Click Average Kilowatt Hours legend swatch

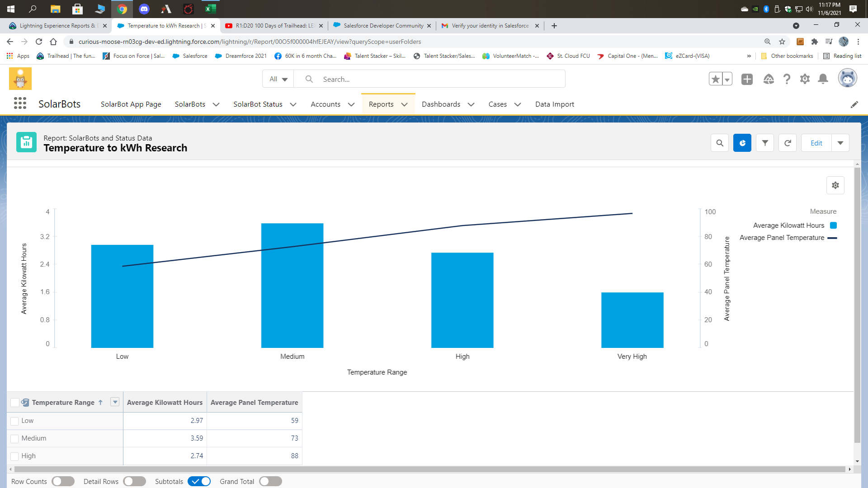click(833, 225)
